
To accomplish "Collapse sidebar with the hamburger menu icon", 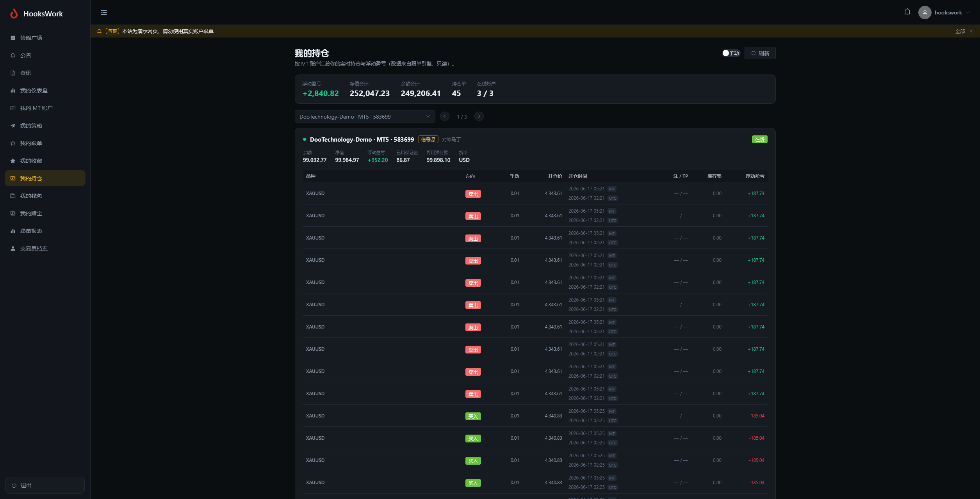I will coord(104,12).
